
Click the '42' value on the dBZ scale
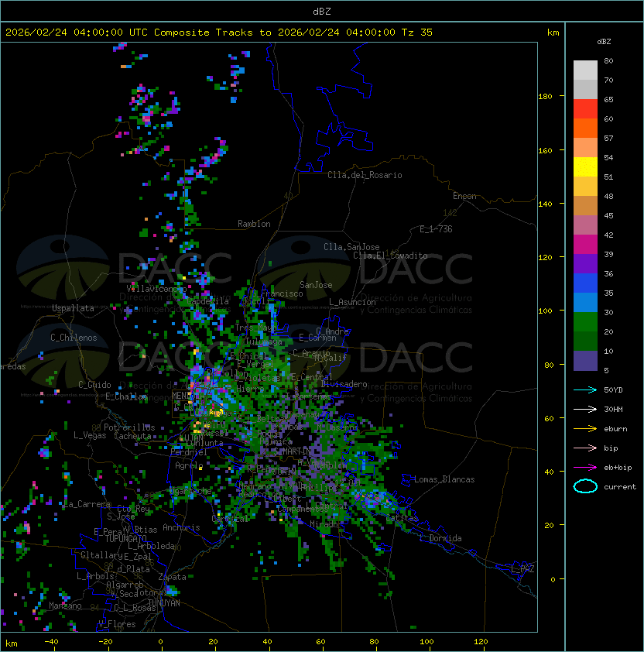coord(608,235)
